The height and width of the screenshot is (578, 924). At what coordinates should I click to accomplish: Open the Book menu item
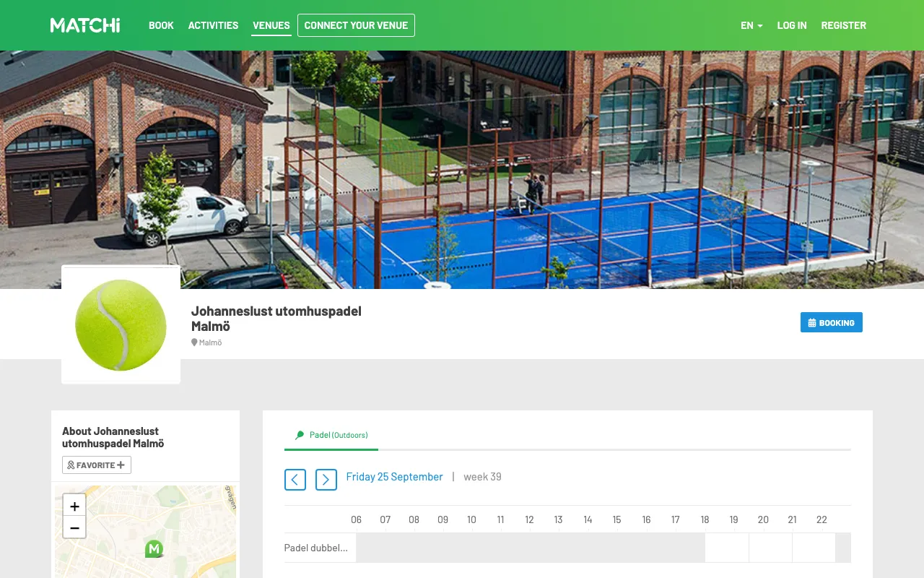161,25
